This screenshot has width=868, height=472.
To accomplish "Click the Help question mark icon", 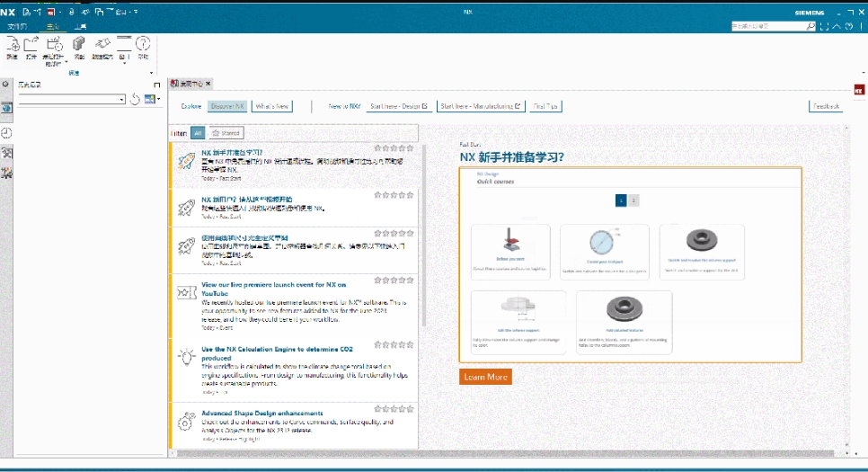I will 143,44.
